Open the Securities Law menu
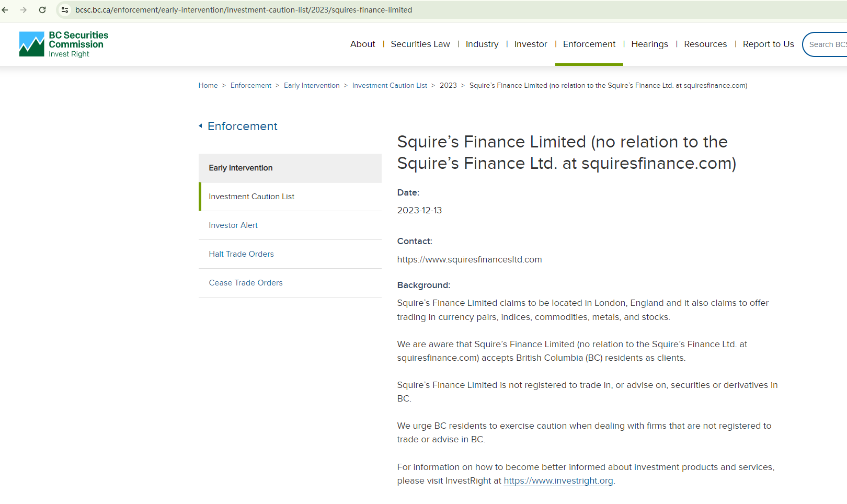The height and width of the screenshot is (504, 847). (420, 44)
